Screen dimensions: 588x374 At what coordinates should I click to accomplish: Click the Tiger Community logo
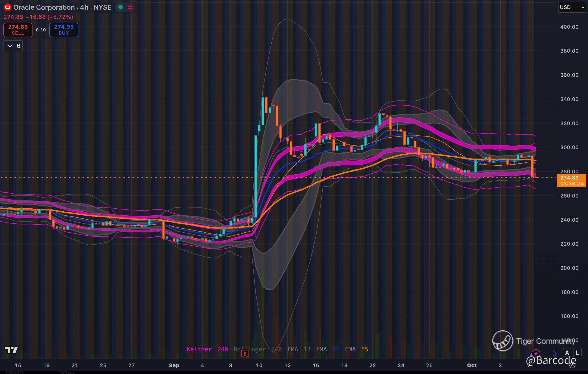(x=503, y=340)
